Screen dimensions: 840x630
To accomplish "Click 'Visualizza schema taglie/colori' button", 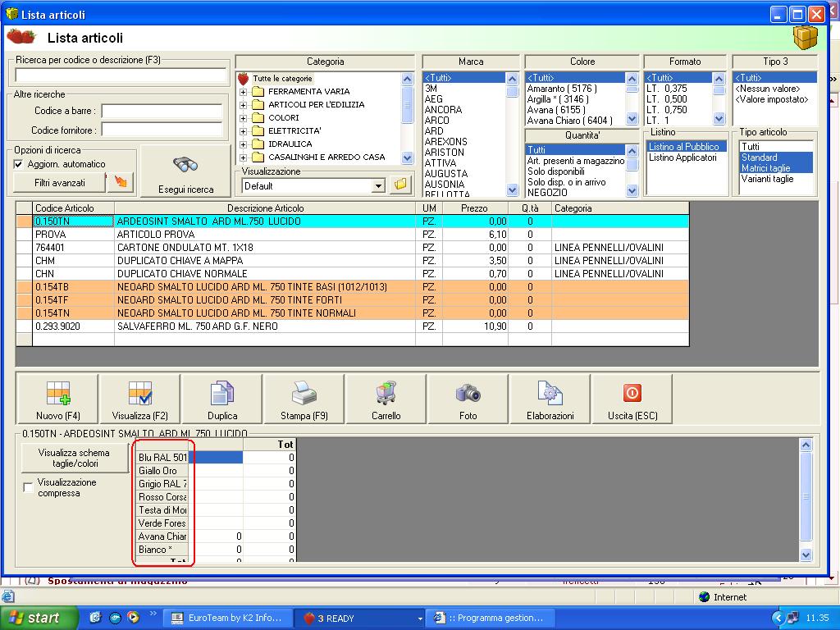I will 74,458.
